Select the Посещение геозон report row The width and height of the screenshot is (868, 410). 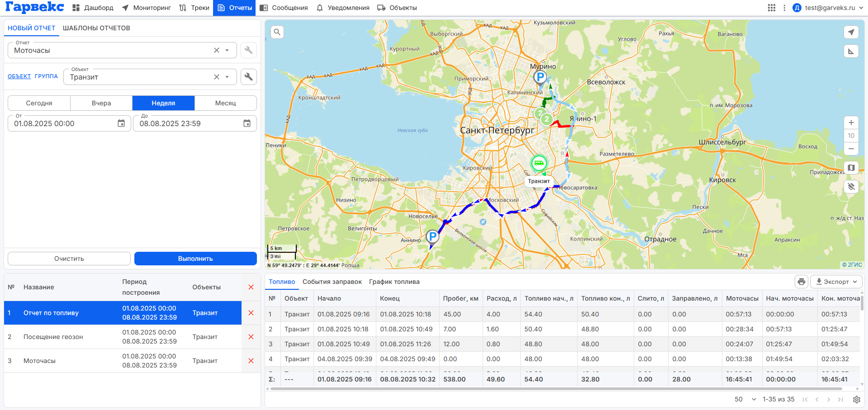click(123, 337)
